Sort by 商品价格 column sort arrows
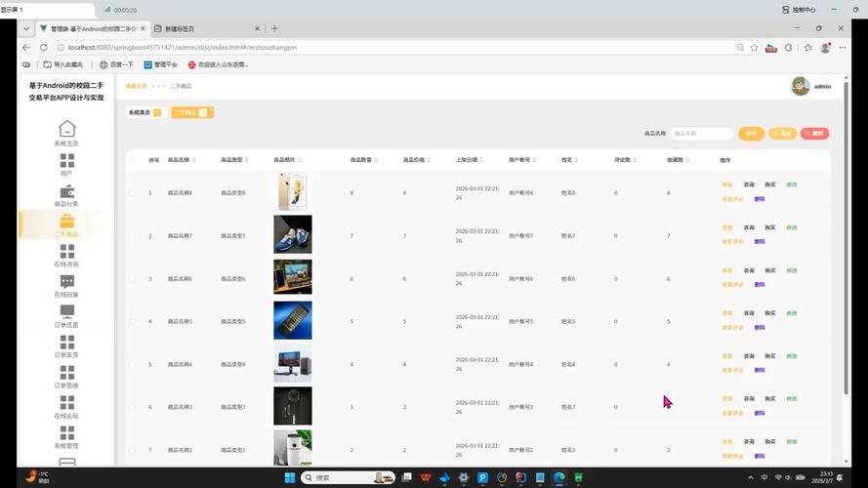The image size is (868, 488). pos(429,160)
